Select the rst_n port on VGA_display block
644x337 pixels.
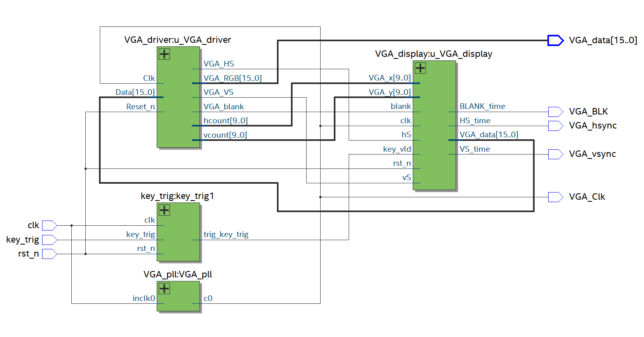coord(402,163)
